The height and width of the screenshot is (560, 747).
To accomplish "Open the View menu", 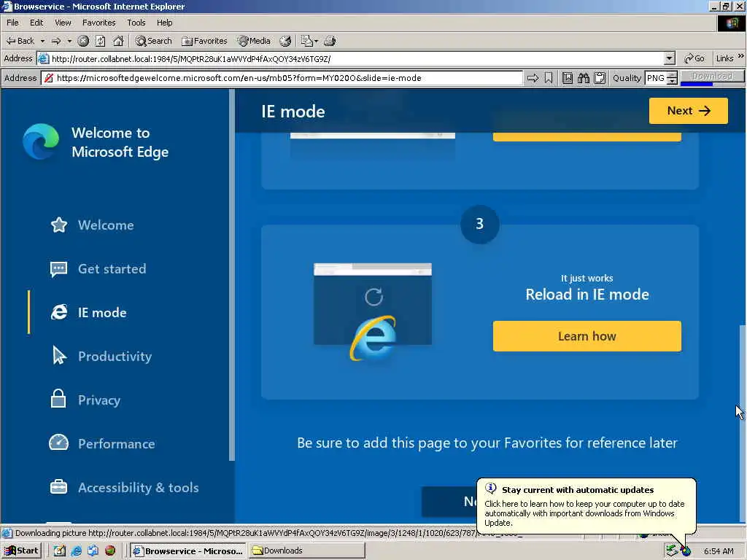I will 63,23.
